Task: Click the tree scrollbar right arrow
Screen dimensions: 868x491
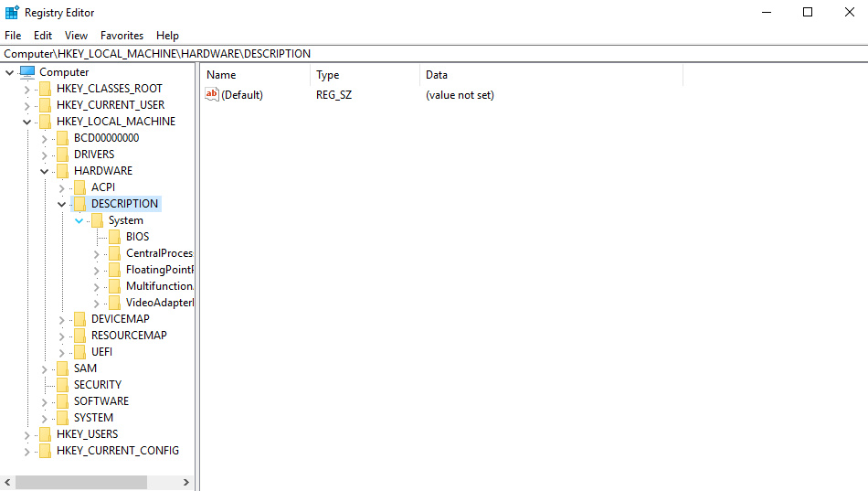Action: (x=186, y=482)
